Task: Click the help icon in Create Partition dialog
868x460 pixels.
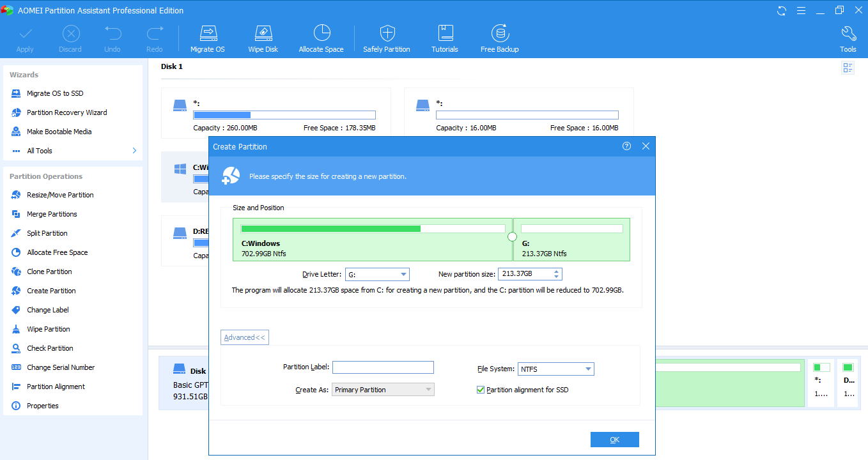Action: click(626, 146)
